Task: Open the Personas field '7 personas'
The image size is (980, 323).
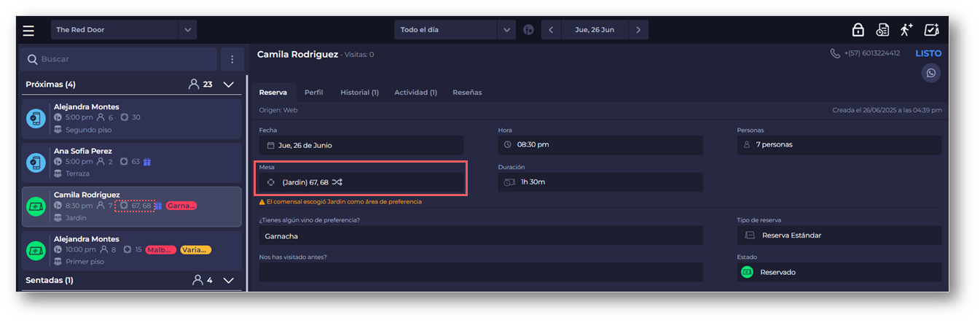Action: [839, 144]
